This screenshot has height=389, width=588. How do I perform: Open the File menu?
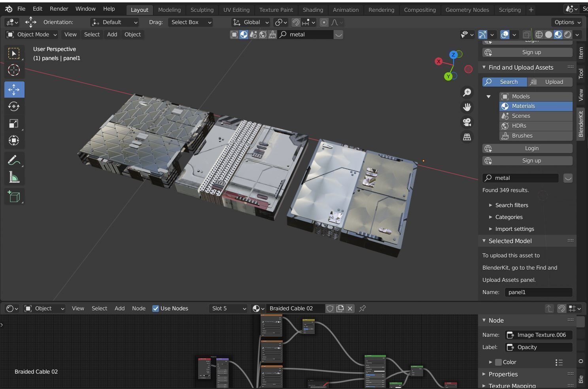(21, 9)
